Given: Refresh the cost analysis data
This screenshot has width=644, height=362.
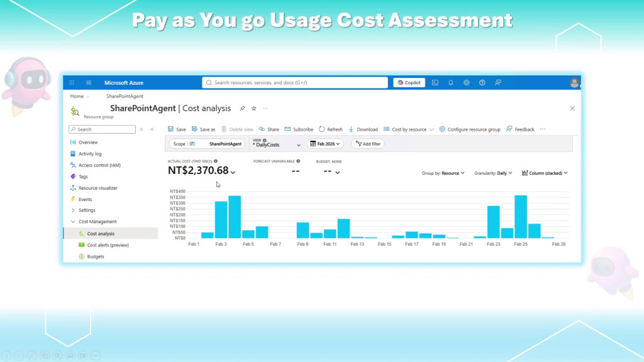Looking at the screenshot, I should pyautogui.click(x=331, y=129).
